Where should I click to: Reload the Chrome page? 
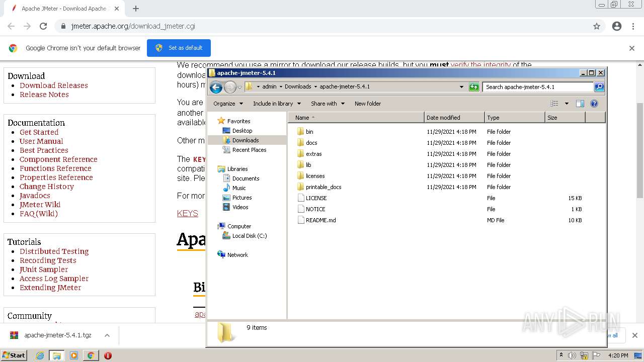pos(43,26)
